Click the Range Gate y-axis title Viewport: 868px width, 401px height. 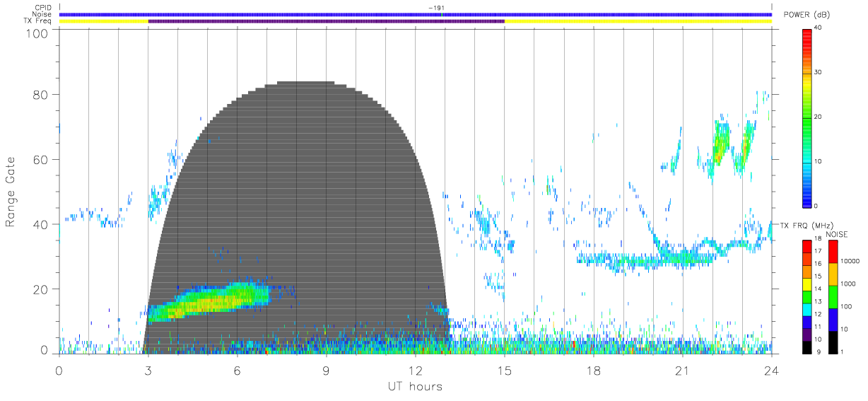pyautogui.click(x=11, y=192)
